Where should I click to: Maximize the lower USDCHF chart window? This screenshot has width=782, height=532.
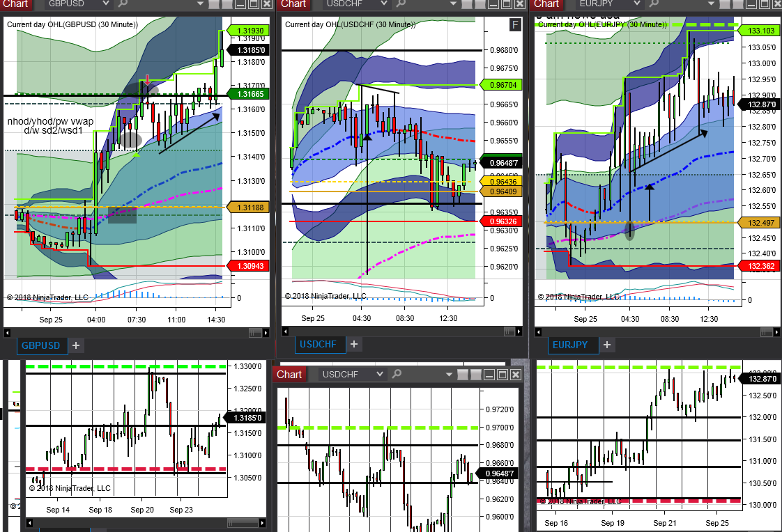(x=503, y=375)
